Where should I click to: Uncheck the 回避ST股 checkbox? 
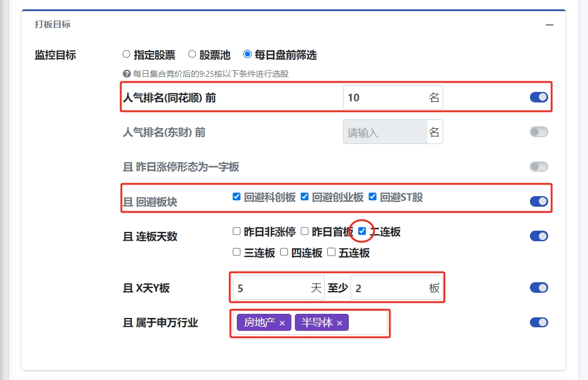pyautogui.click(x=373, y=197)
